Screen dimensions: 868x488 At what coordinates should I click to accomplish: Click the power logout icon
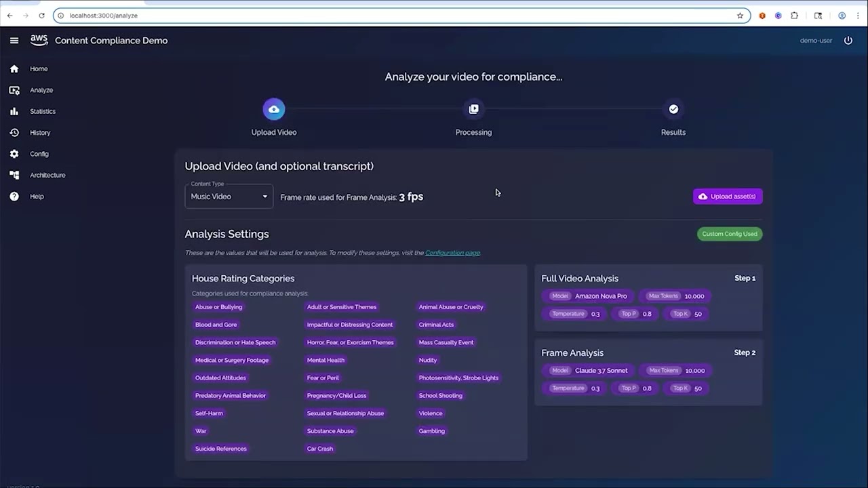pos(848,41)
